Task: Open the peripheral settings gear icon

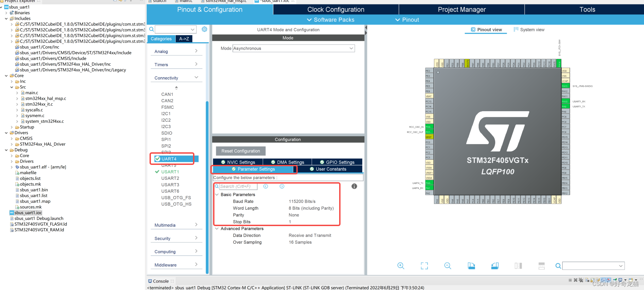Action: [x=204, y=29]
